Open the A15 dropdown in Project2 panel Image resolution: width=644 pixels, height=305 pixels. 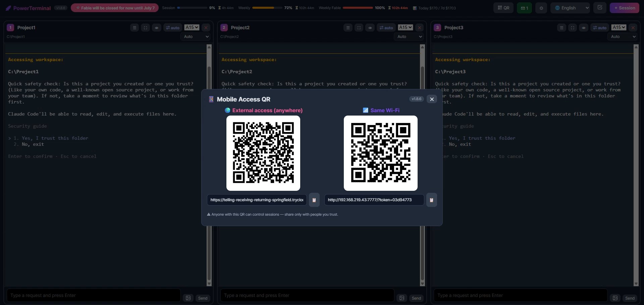[406, 28]
